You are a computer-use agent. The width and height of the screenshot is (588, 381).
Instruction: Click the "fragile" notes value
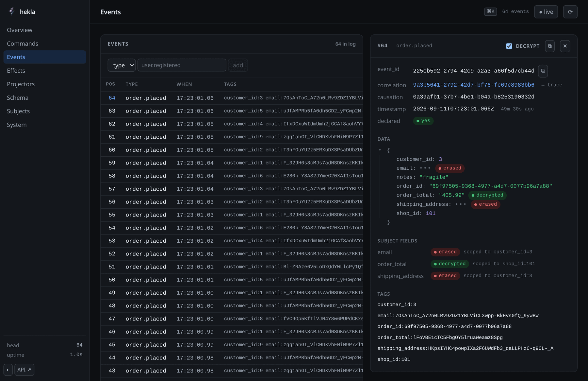[x=434, y=177]
